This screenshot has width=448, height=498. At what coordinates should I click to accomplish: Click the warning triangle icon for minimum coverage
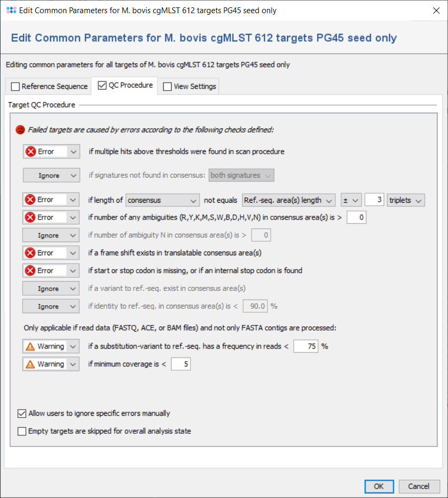tap(30, 364)
